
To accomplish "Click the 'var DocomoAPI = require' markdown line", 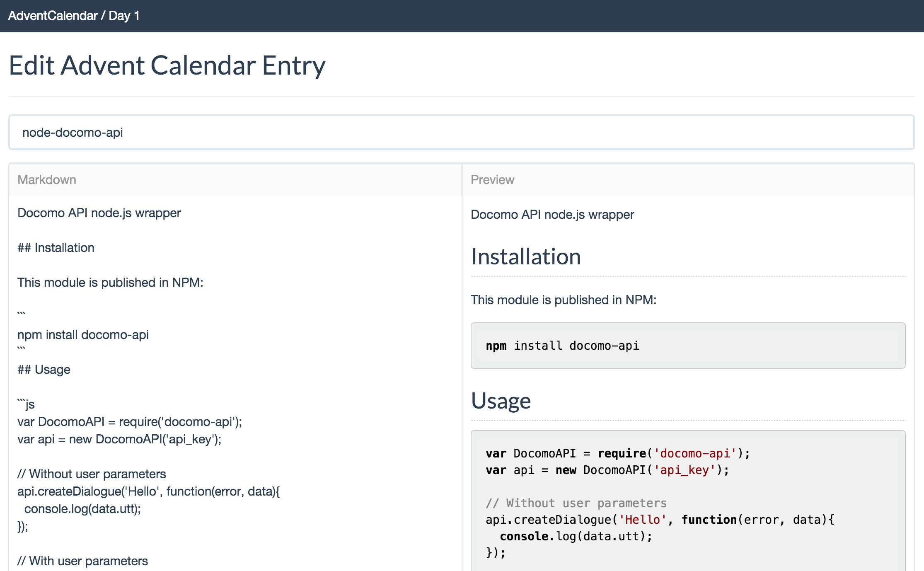I will [129, 422].
